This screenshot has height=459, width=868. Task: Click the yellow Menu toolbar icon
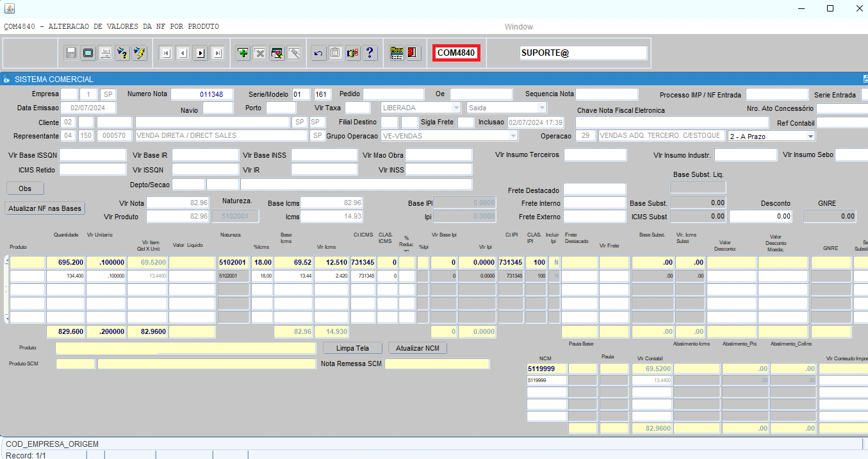point(397,53)
